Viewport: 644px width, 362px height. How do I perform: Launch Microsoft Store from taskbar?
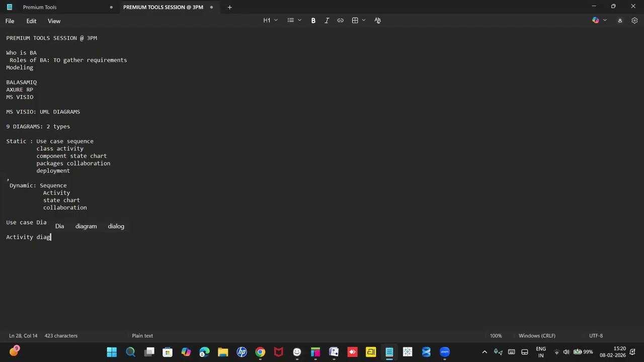pyautogui.click(x=168, y=352)
